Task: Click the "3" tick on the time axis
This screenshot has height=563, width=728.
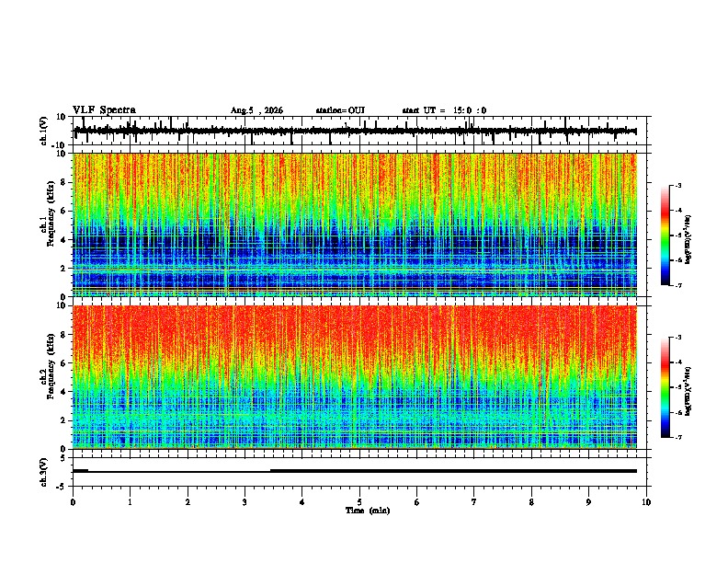Action: 245,502
